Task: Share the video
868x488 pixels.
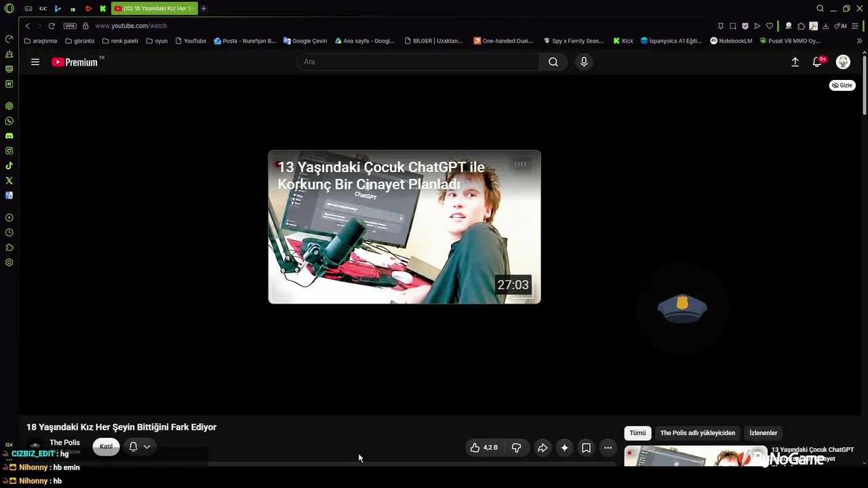Action: tap(542, 447)
